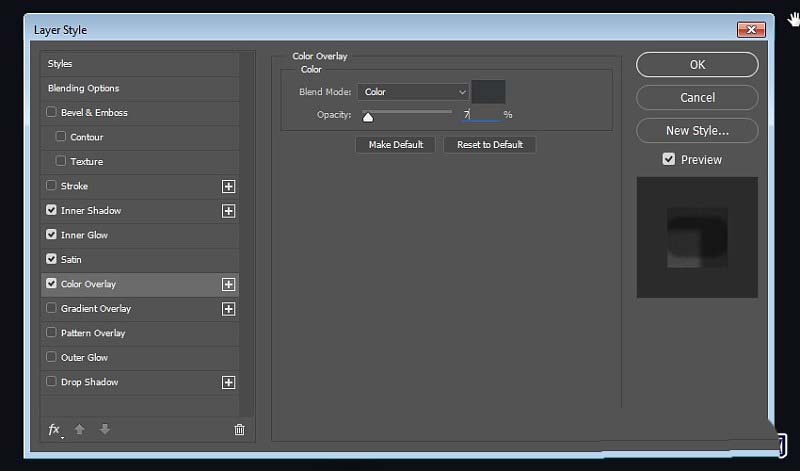The width and height of the screenshot is (800, 471).
Task: Enable the Drop Shadow checkbox
Action: tap(51, 381)
